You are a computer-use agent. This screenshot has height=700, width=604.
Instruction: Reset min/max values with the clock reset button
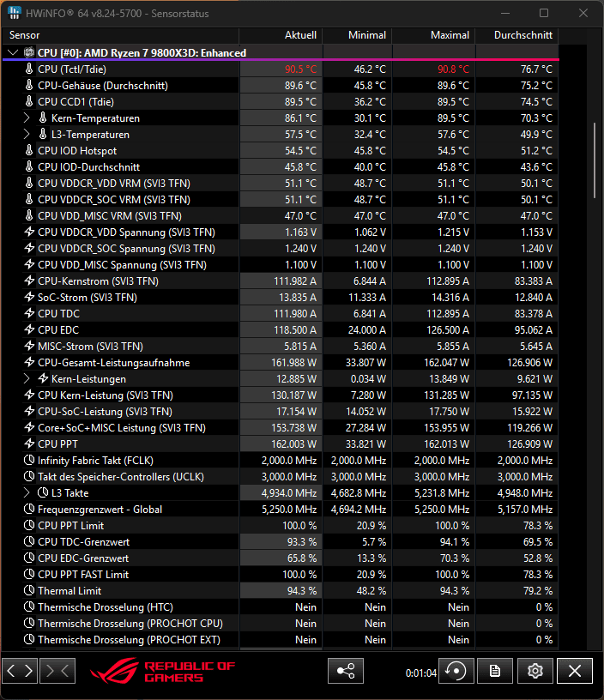click(456, 671)
